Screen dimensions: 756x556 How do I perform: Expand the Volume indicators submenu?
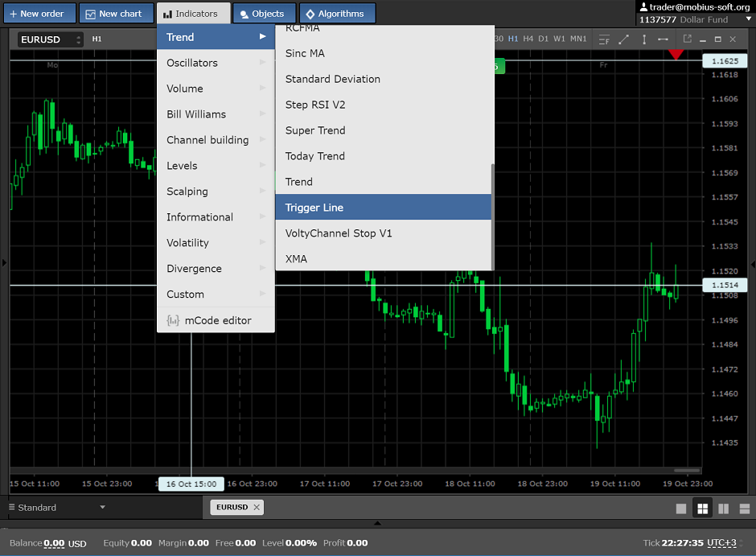216,89
